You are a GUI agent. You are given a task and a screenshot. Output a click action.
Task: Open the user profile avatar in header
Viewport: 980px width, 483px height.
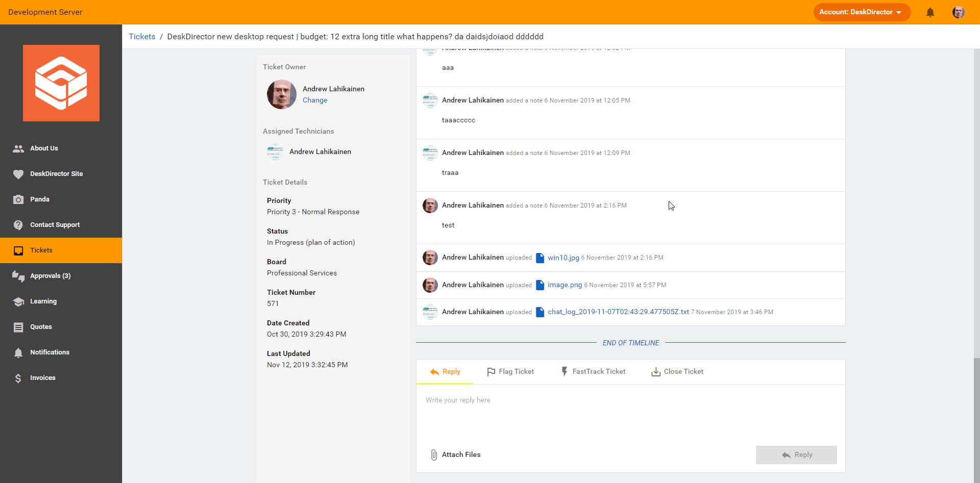[x=958, y=12]
